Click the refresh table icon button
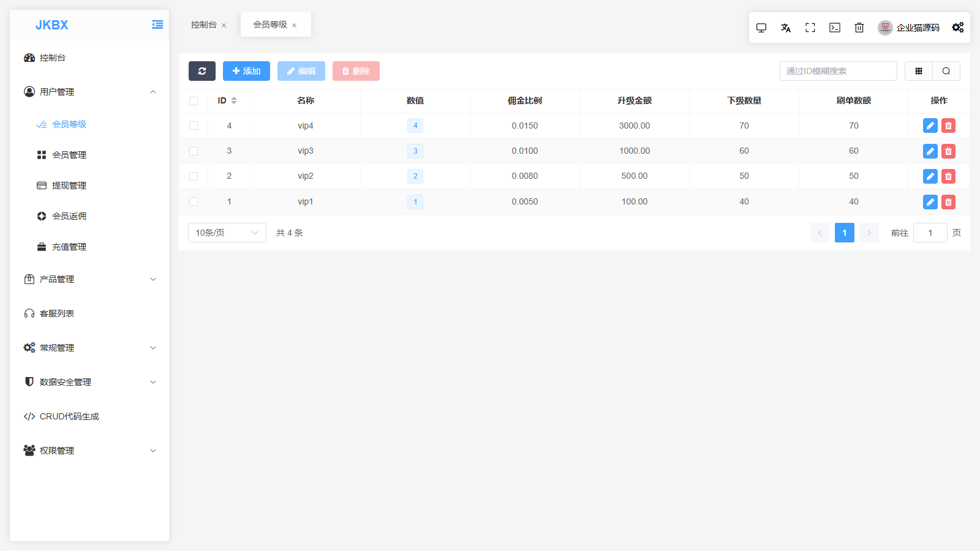The height and width of the screenshot is (551, 980). [x=202, y=71]
